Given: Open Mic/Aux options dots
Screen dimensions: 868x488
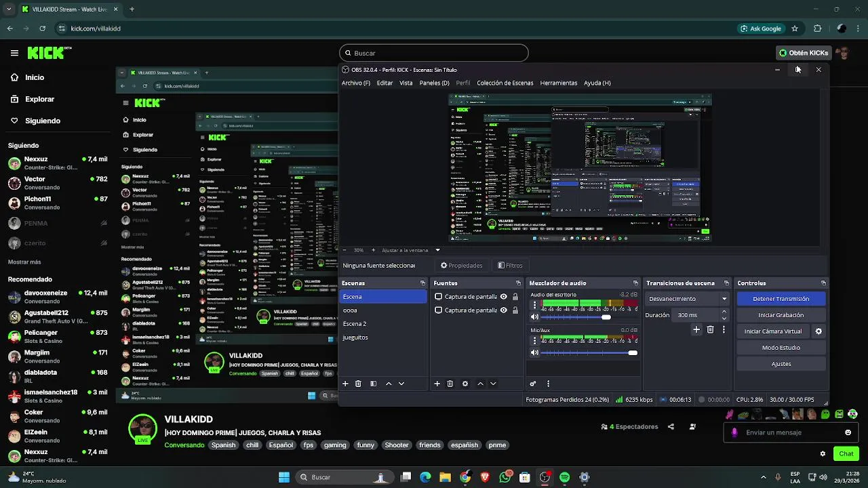Looking at the screenshot, I should pyautogui.click(x=534, y=341).
